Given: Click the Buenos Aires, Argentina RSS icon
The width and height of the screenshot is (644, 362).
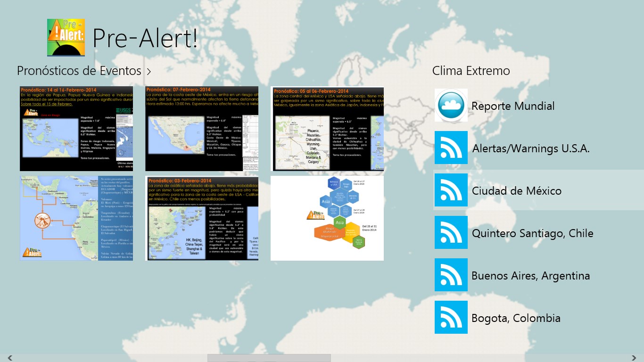Looking at the screenshot, I should (x=451, y=275).
